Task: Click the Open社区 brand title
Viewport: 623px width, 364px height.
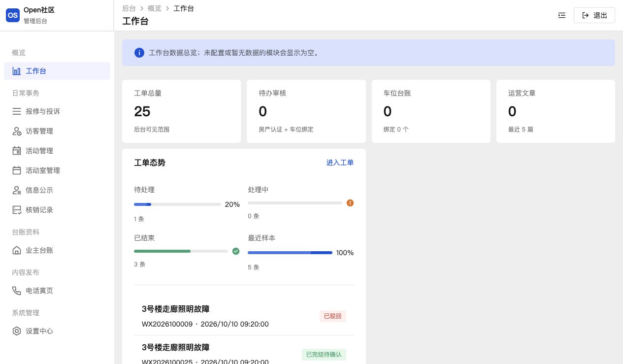Action: click(39, 10)
